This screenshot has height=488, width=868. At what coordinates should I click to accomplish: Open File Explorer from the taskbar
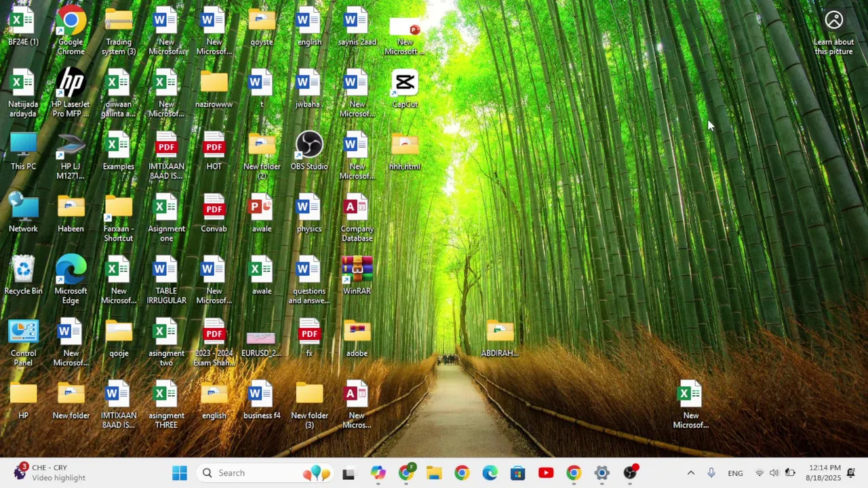pyautogui.click(x=434, y=473)
